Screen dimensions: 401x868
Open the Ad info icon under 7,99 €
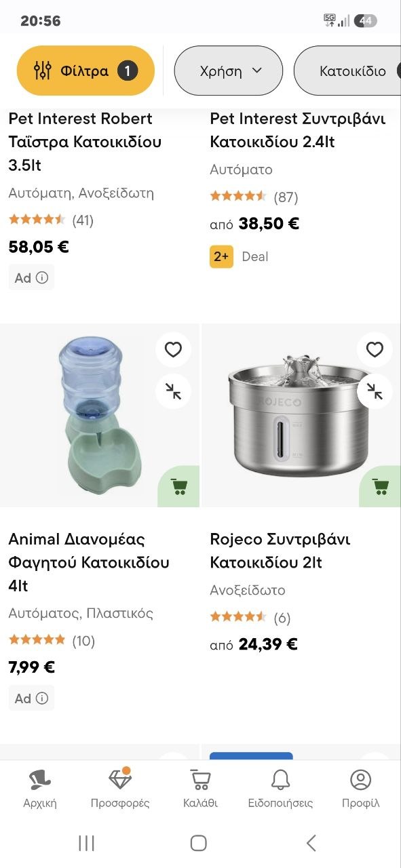click(42, 698)
